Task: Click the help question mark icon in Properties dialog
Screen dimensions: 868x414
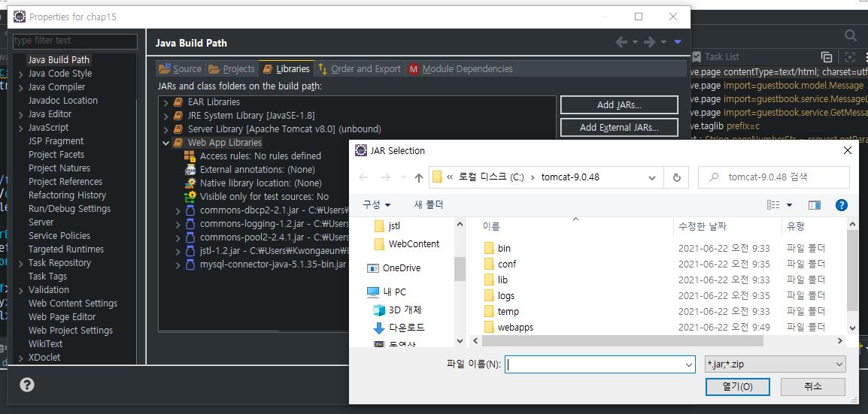Action: click(x=26, y=385)
